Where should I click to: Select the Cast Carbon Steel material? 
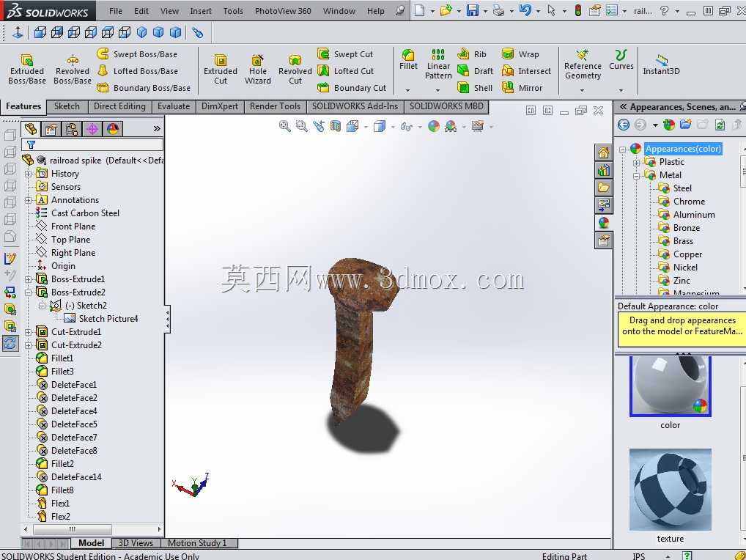[85, 213]
